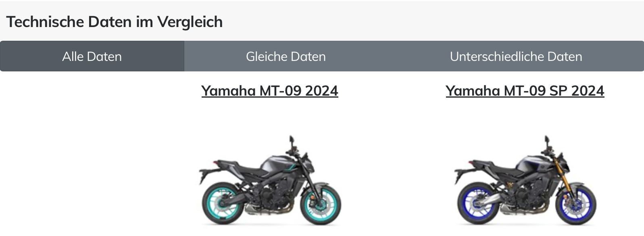This screenshot has width=644, height=236.
Task: Click the Yamaha MT-09 SP motorcycle image
Action: 525,180
